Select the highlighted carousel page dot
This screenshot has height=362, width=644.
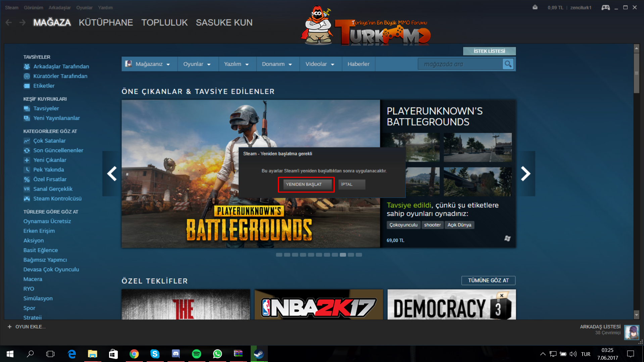343,255
